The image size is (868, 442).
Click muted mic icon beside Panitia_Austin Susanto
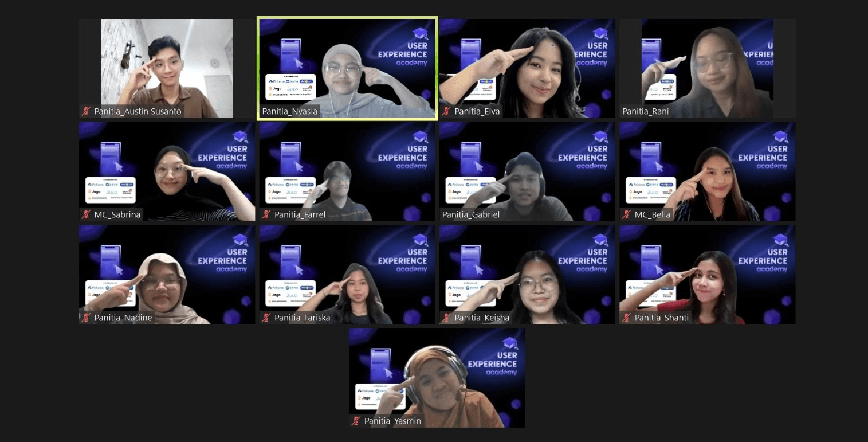point(87,111)
